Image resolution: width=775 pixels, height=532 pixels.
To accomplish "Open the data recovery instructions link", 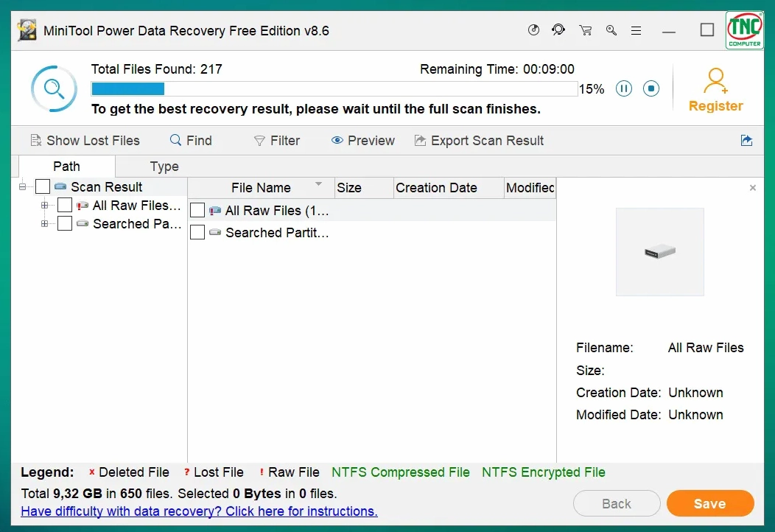I will (x=199, y=511).
